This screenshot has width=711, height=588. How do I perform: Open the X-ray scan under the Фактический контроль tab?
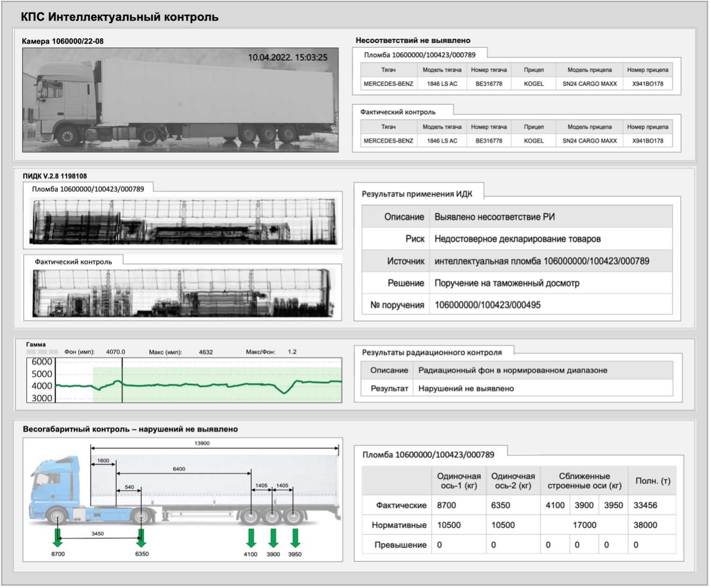183,294
